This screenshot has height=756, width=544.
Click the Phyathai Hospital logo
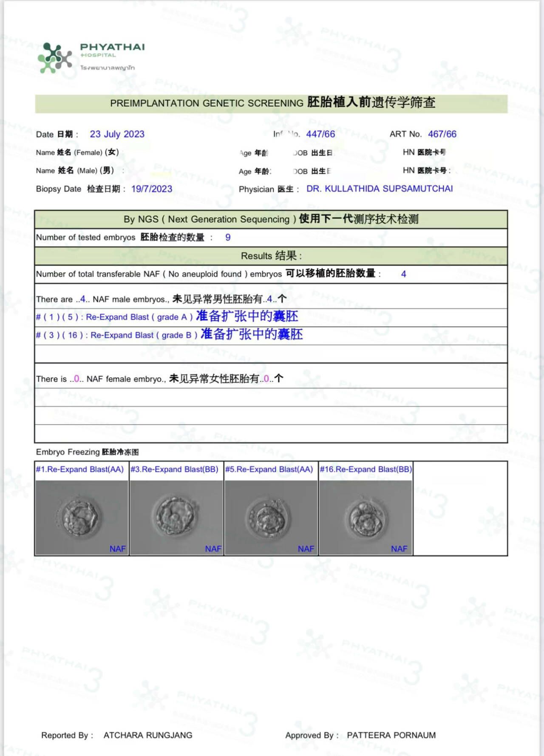tap(91, 57)
